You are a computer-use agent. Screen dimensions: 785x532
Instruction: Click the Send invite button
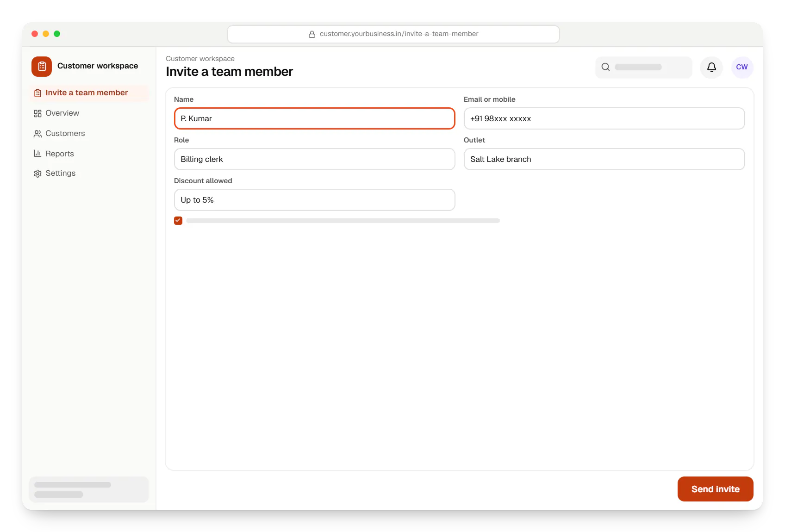click(715, 489)
